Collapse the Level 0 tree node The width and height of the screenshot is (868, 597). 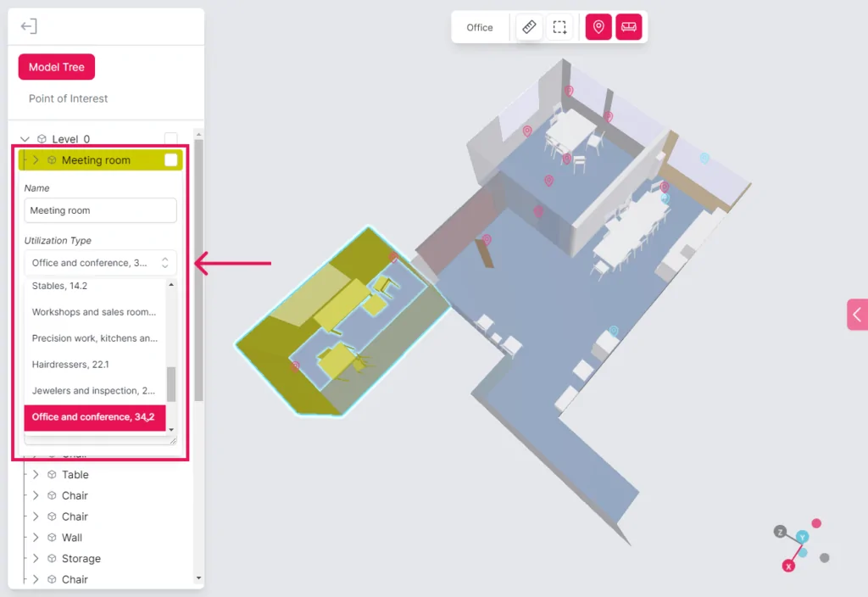(25, 139)
